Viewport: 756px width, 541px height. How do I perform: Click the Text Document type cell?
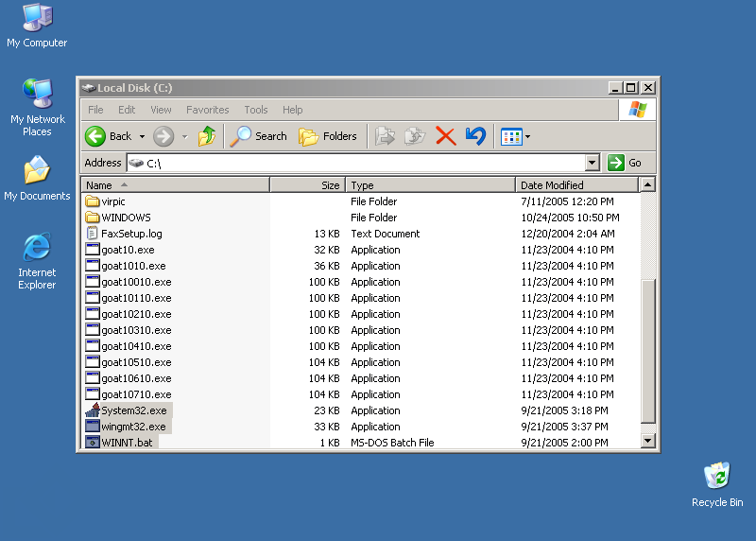coord(386,234)
